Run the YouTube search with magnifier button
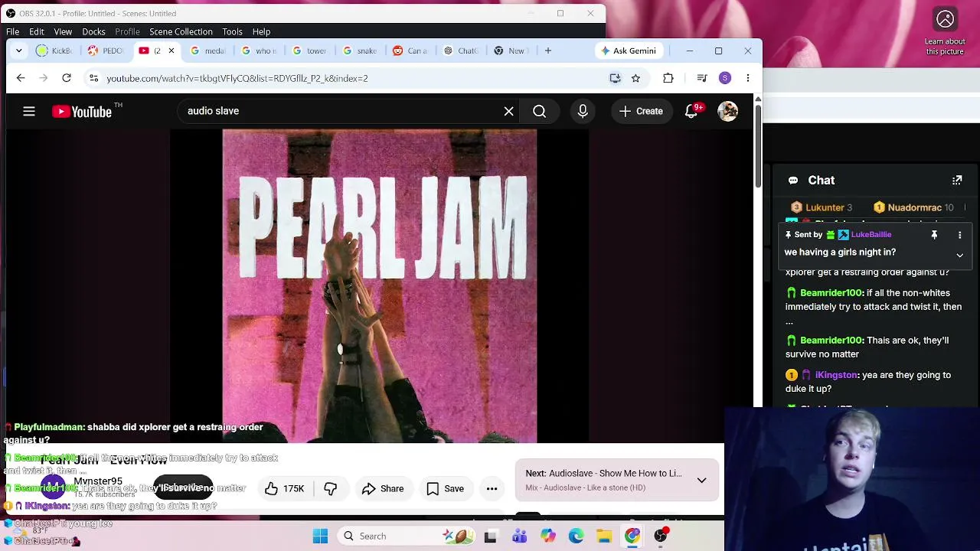 coord(539,112)
